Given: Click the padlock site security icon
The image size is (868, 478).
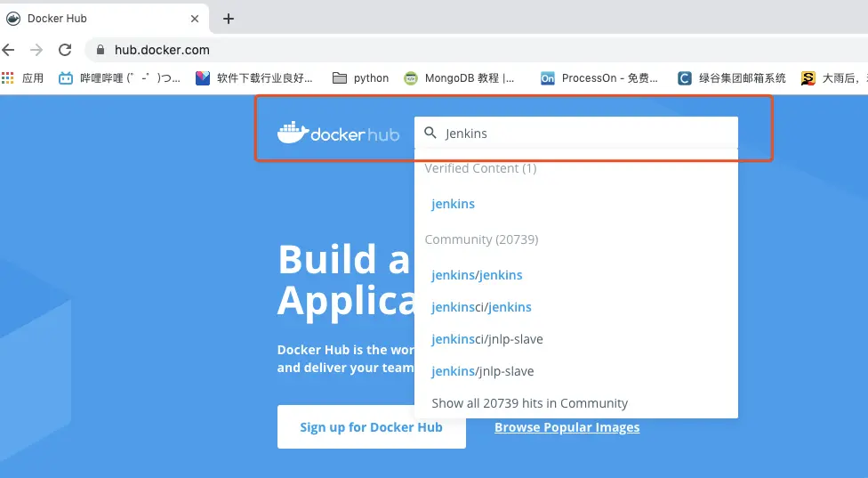Looking at the screenshot, I should (100, 50).
